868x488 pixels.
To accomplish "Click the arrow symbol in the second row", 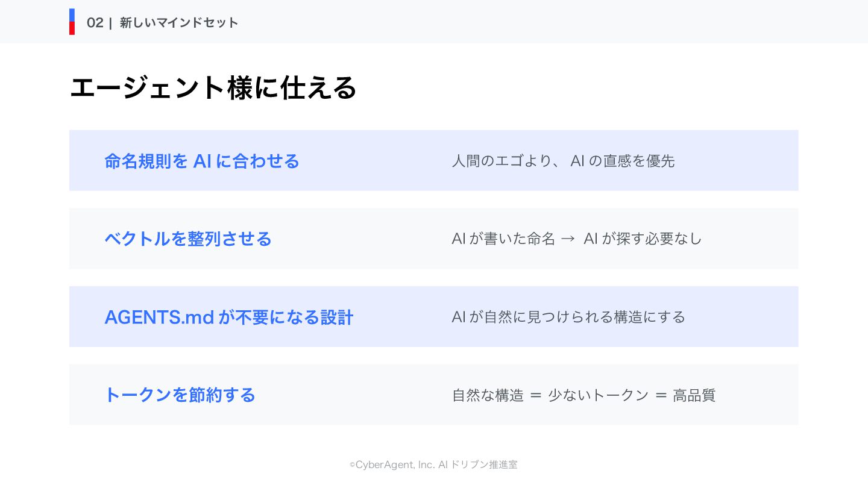I will [568, 239].
